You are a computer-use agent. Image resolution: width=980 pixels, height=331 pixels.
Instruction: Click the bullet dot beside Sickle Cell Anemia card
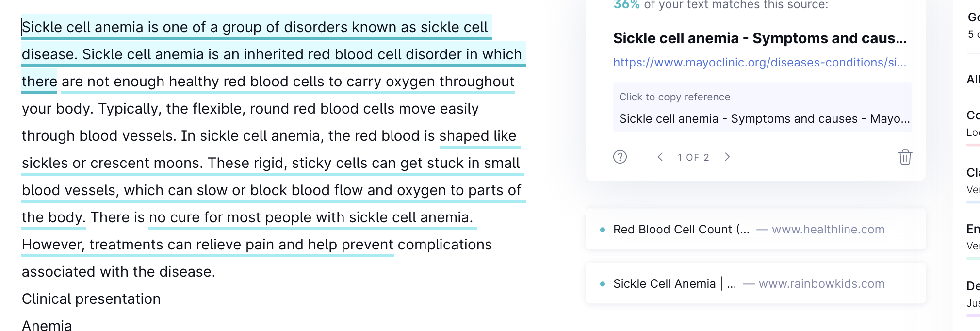(603, 284)
